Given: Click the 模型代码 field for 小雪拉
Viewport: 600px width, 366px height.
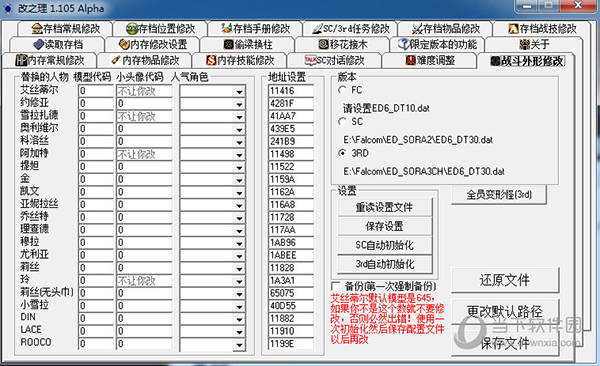Looking at the screenshot, I should pyautogui.click(x=96, y=306).
